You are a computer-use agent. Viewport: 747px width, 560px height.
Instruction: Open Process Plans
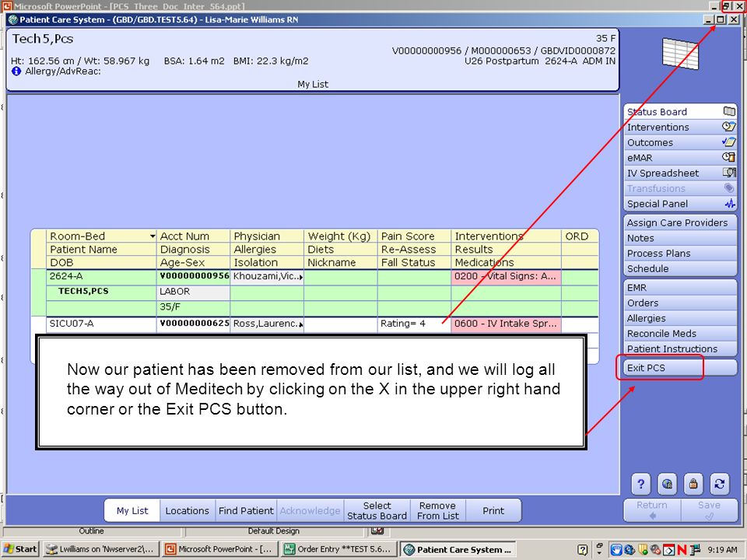tap(680, 254)
